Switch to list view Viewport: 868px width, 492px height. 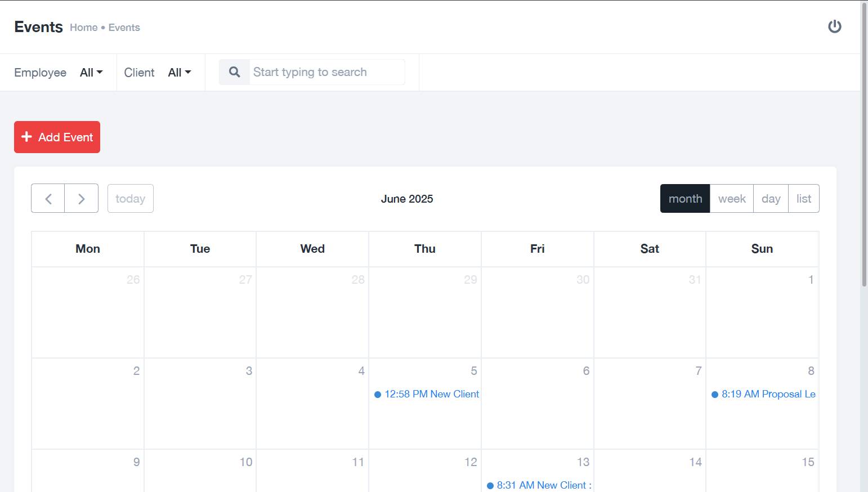click(x=804, y=198)
